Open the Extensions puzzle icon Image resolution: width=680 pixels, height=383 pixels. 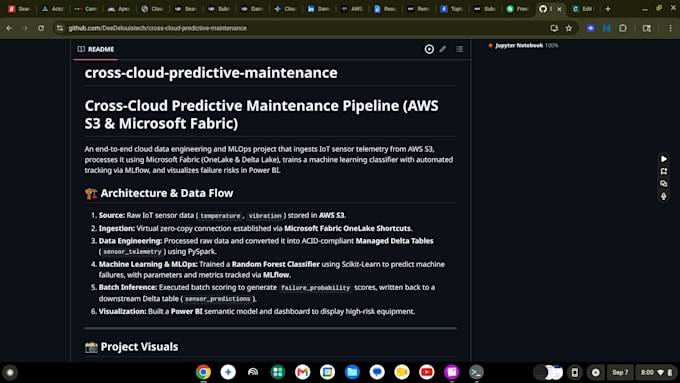(623, 28)
